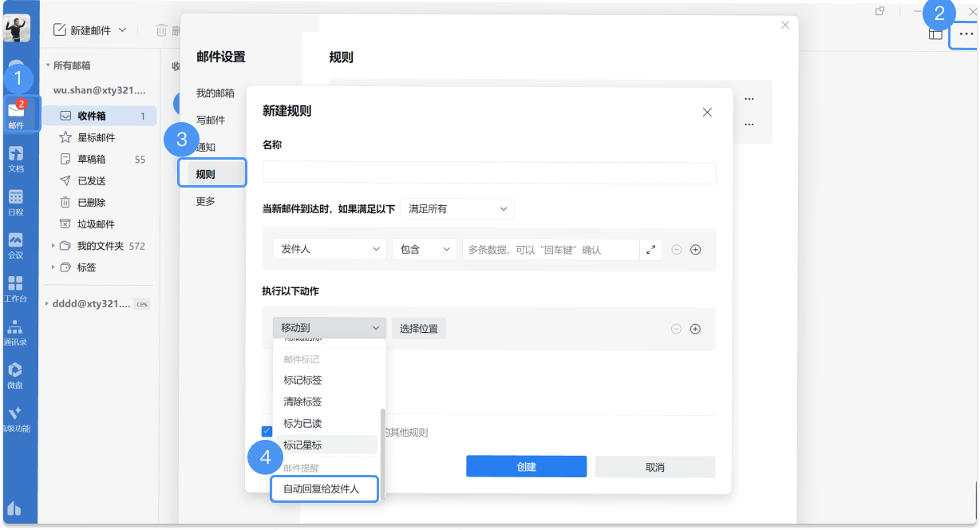This screenshot has height=530, width=980.
Task: Click plus icon to add a condition
Action: pyautogui.click(x=695, y=250)
